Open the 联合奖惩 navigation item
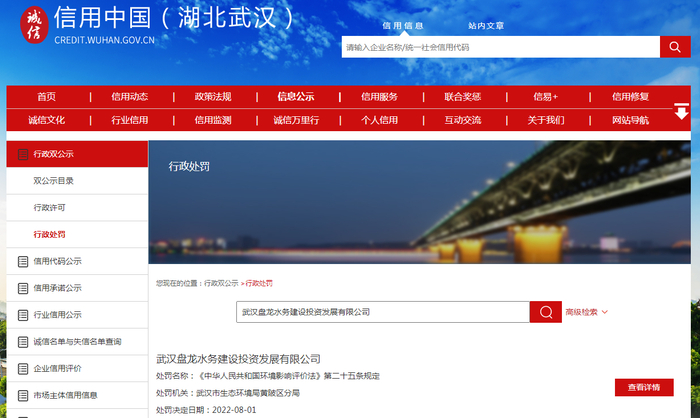The image size is (700, 418). 462,97
